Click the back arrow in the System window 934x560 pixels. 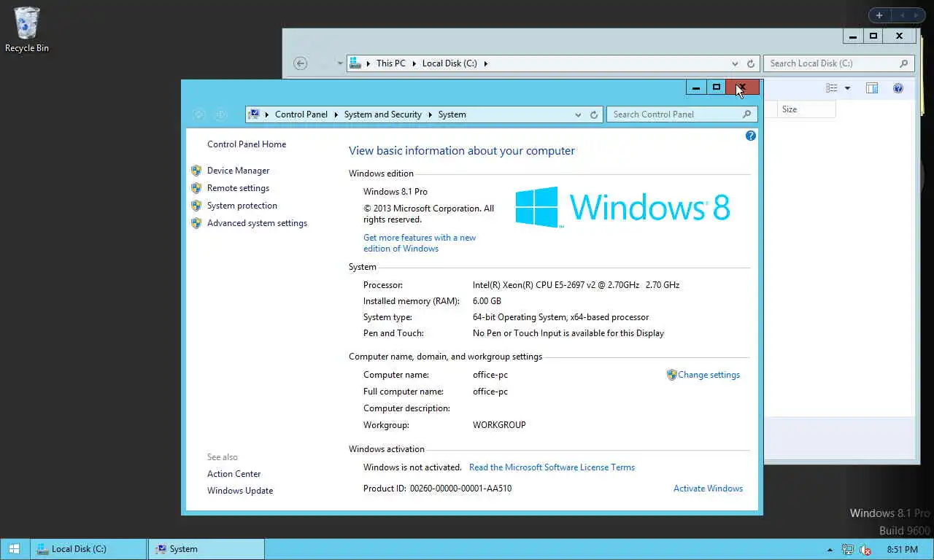(x=198, y=114)
